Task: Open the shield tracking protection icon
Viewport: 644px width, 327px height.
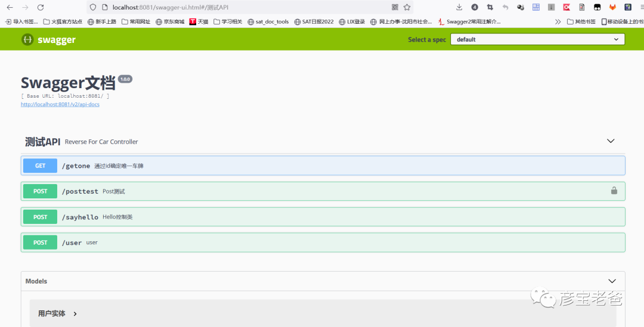Action: tap(93, 7)
